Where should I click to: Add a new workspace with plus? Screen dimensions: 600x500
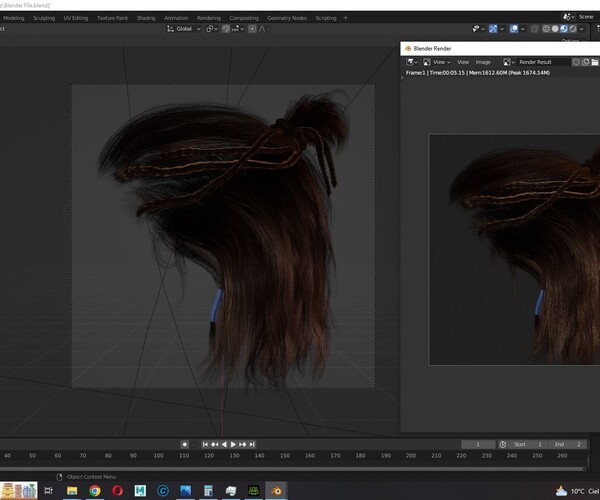coord(346,18)
